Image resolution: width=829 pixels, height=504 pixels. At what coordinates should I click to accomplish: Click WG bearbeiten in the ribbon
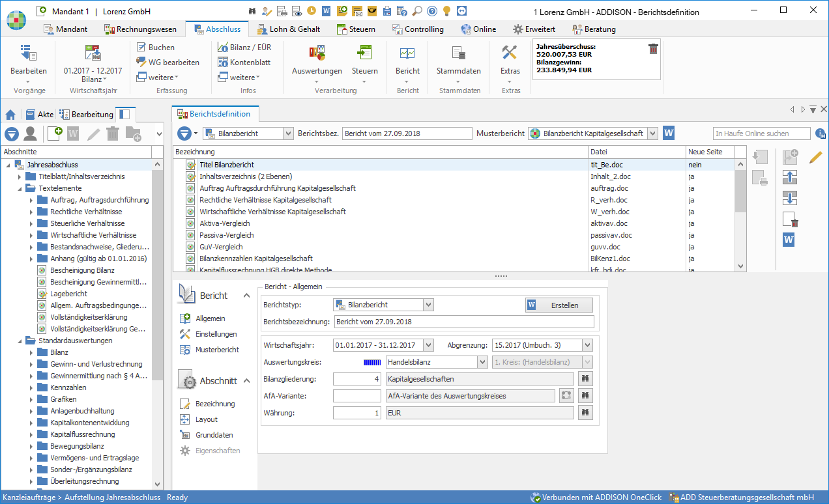tap(168, 63)
